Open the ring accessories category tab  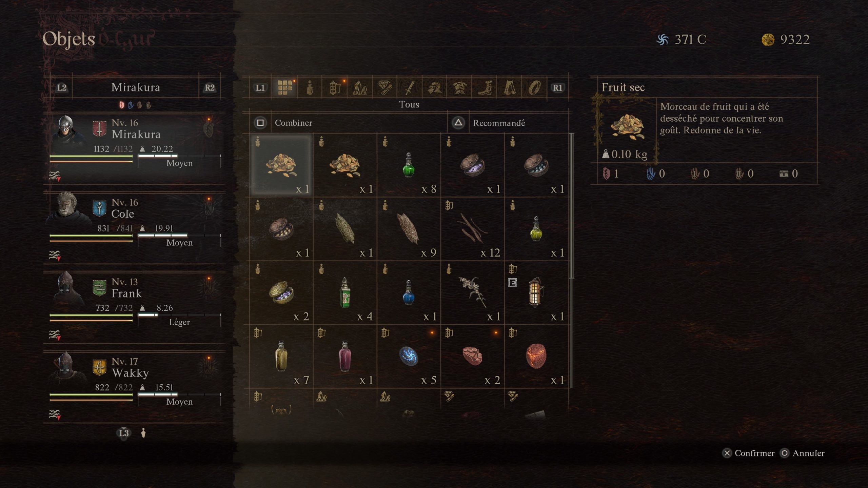(x=534, y=88)
